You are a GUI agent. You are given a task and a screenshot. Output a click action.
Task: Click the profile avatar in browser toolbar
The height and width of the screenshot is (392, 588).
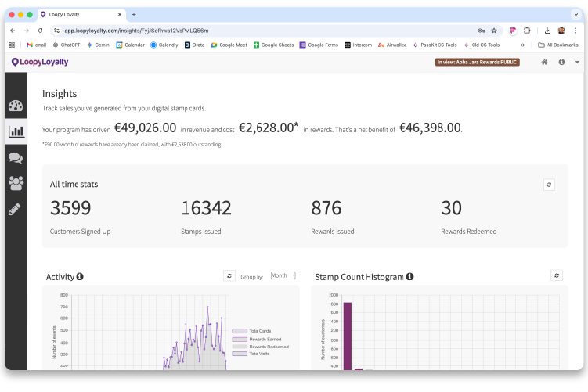coord(561,31)
